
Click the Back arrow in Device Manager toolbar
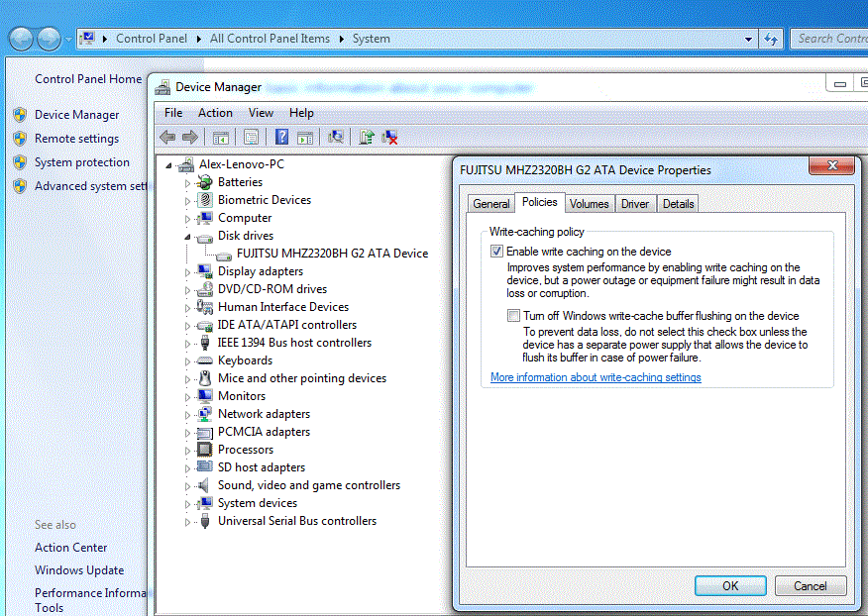167,138
